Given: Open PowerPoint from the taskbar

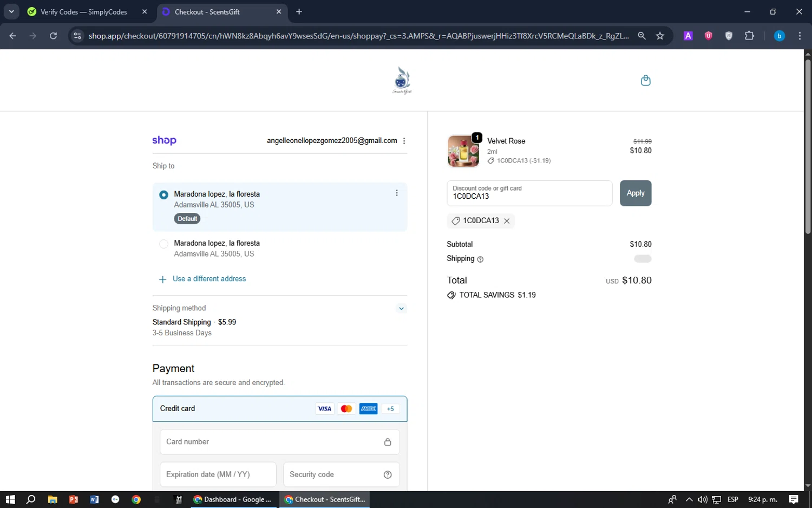Looking at the screenshot, I should tap(74, 499).
